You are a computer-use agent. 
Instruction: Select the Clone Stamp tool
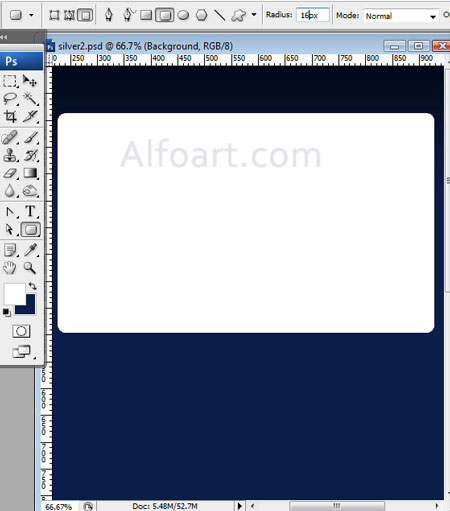10,155
